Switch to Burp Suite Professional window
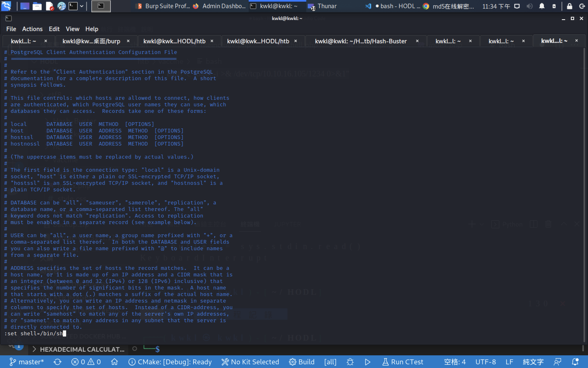 click(164, 6)
